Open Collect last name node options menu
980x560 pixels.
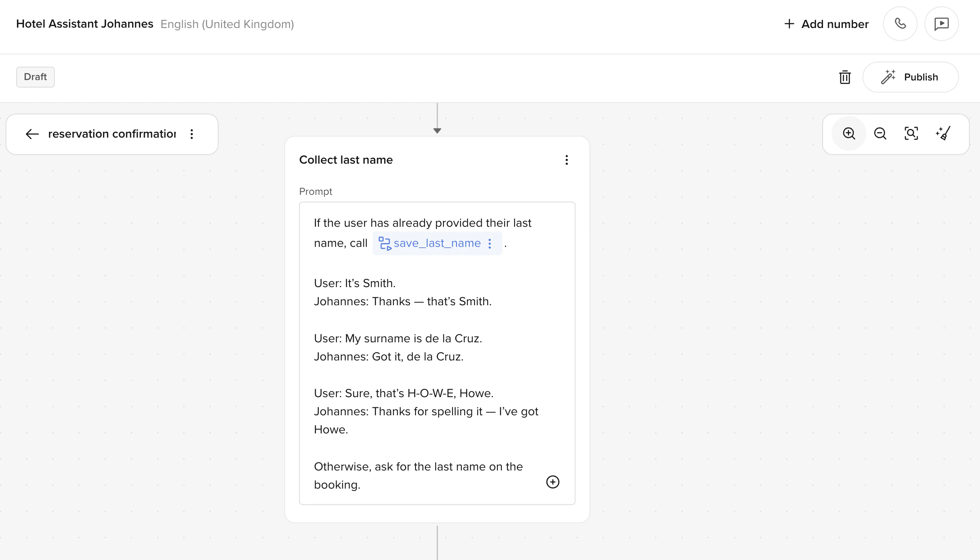pyautogui.click(x=567, y=160)
